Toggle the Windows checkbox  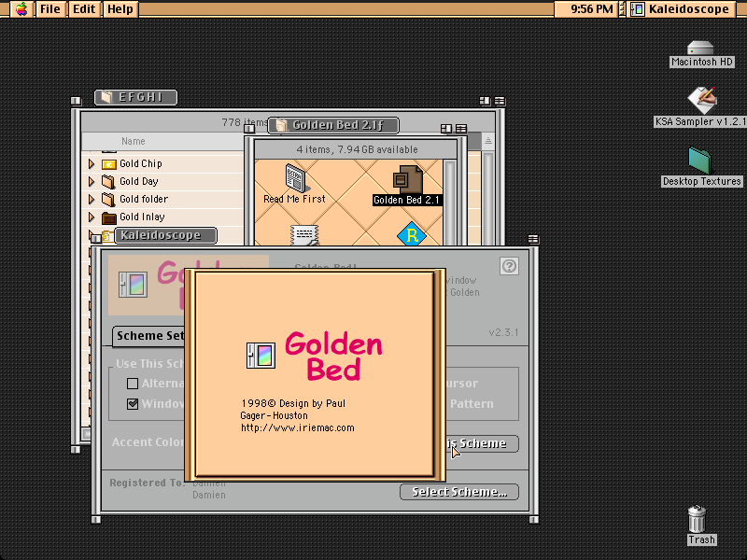[x=133, y=404]
